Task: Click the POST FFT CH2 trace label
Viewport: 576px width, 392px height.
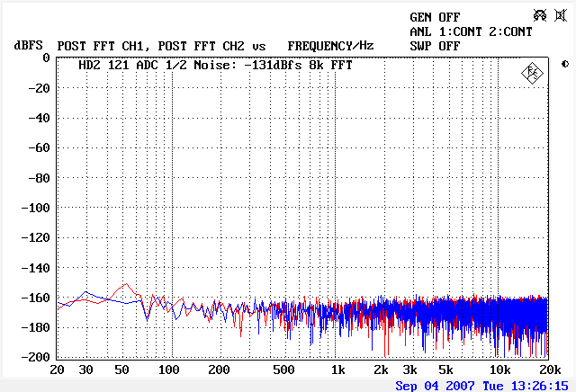Action: tap(202, 46)
